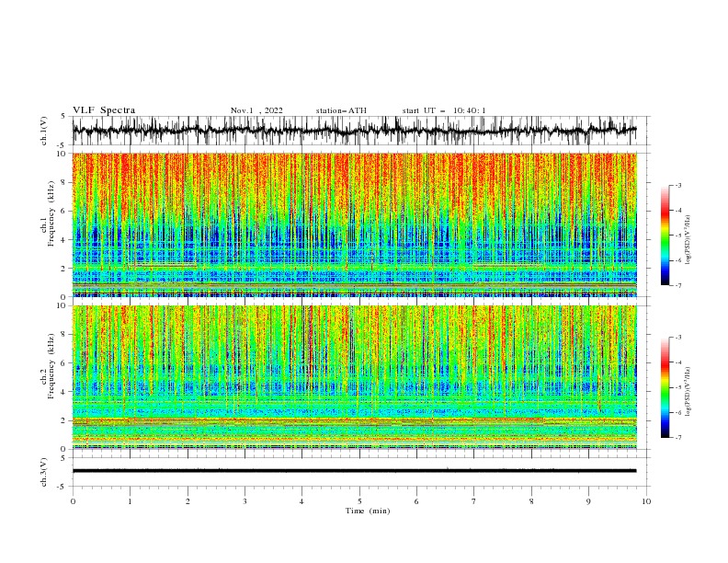The width and height of the screenshot is (728, 563).
Task: Click inside the ch.2 spectrogram panel
Action: (354, 377)
